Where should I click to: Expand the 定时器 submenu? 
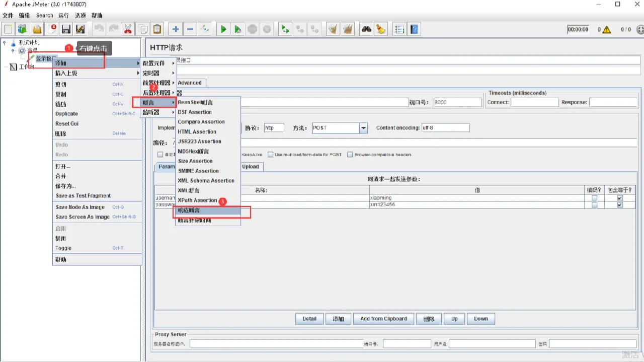pyautogui.click(x=158, y=74)
